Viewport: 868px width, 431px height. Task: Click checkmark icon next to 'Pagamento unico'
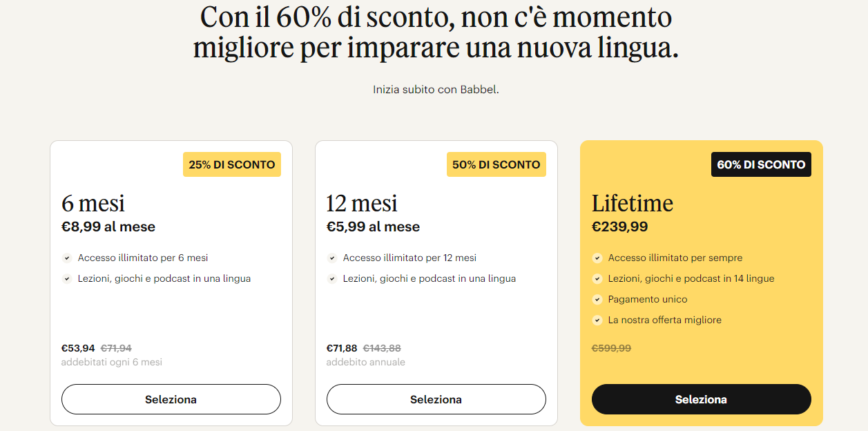[x=597, y=300]
